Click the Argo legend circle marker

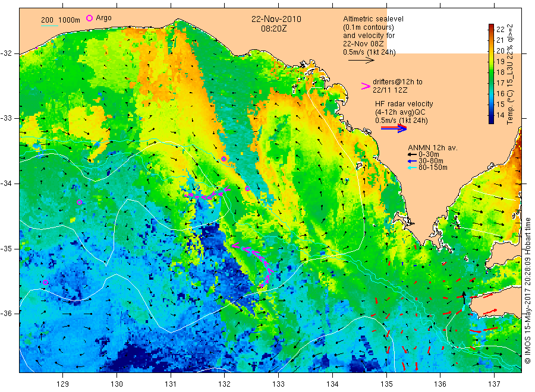click(x=89, y=18)
